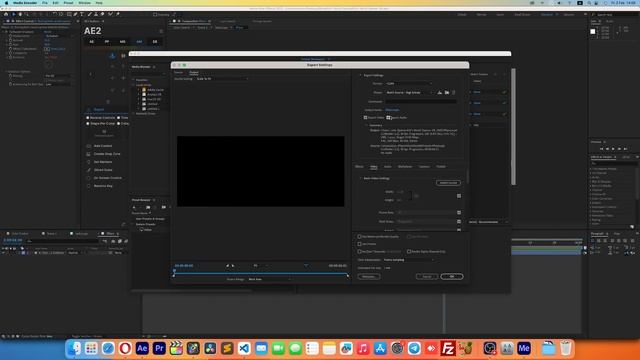Click the Set Out Point icon under preview
Viewport: 640px width, 360px height.
(x=233, y=266)
